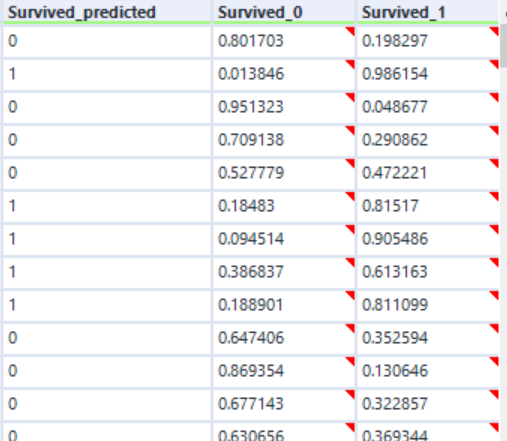Select the cell with value 0.905486
The width and height of the screenshot is (507, 441).
428,239
